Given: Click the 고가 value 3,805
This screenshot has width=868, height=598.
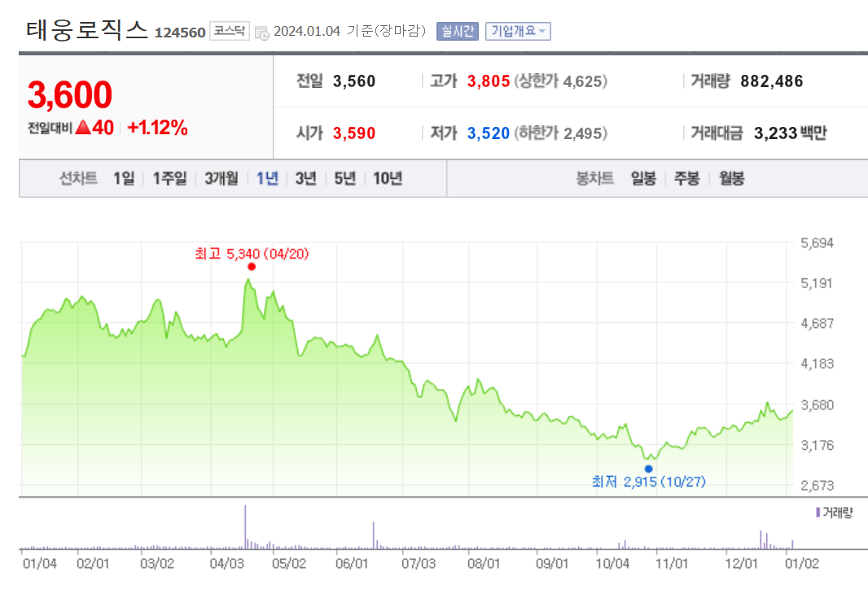Looking at the screenshot, I should [489, 81].
